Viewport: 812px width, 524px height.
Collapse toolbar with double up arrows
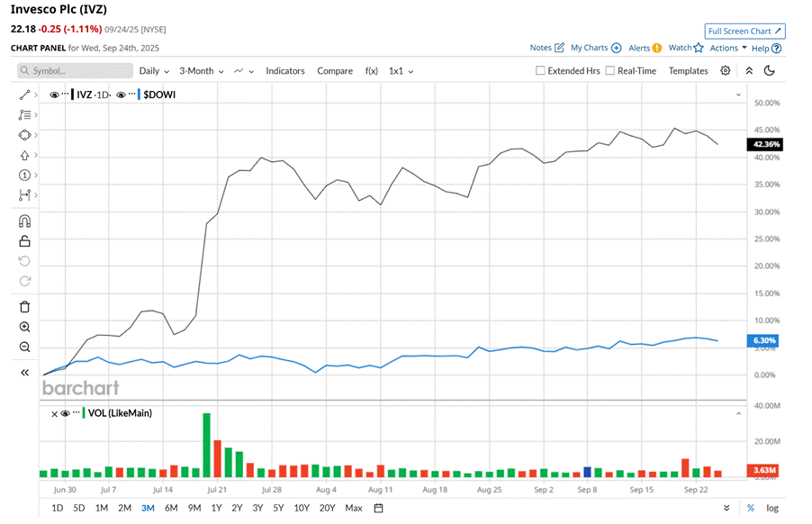tap(749, 71)
